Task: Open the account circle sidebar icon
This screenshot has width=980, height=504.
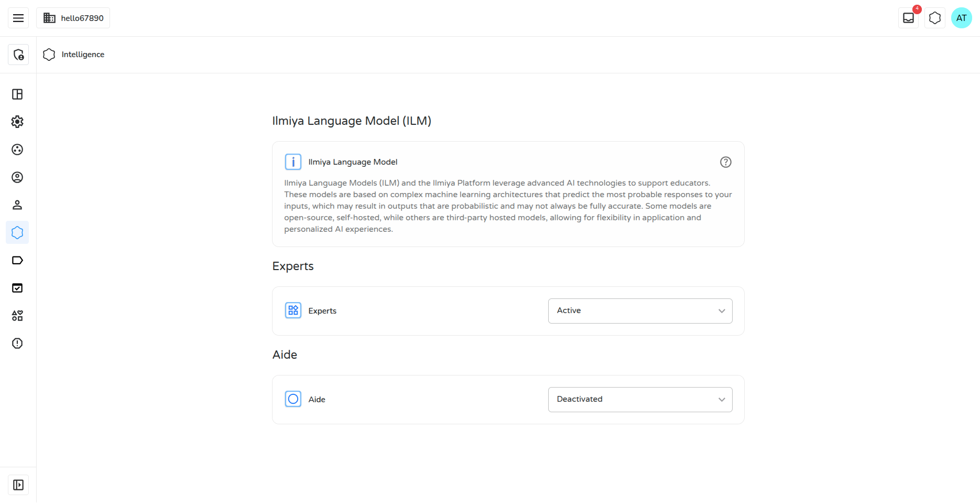Action: 17,177
